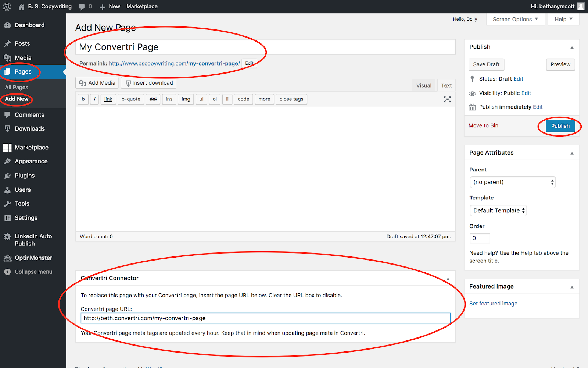Click the Settings sliders icon

coord(7,218)
